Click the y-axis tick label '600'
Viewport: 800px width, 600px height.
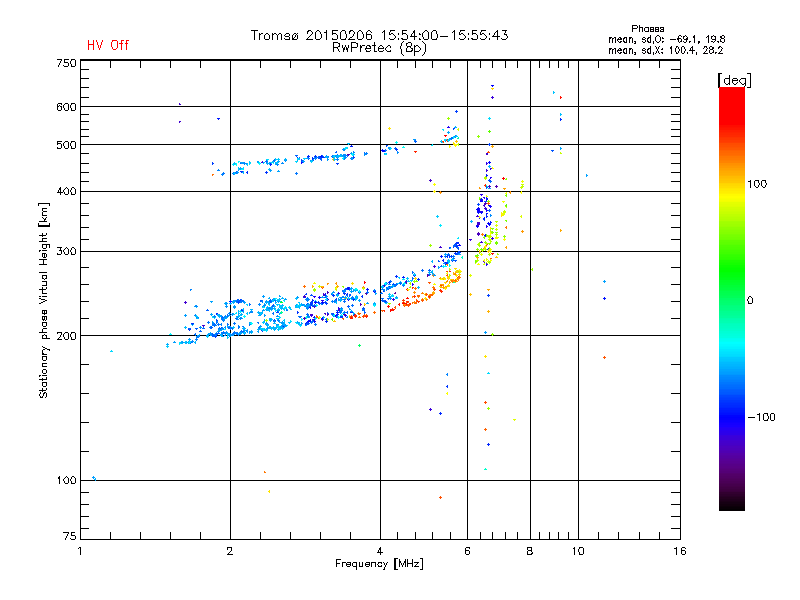[67, 107]
